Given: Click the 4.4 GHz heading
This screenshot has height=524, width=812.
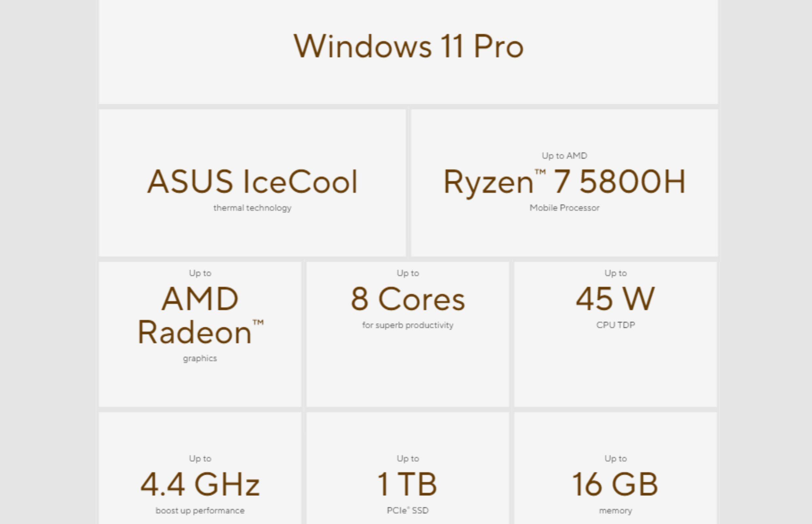Looking at the screenshot, I should 200,484.
